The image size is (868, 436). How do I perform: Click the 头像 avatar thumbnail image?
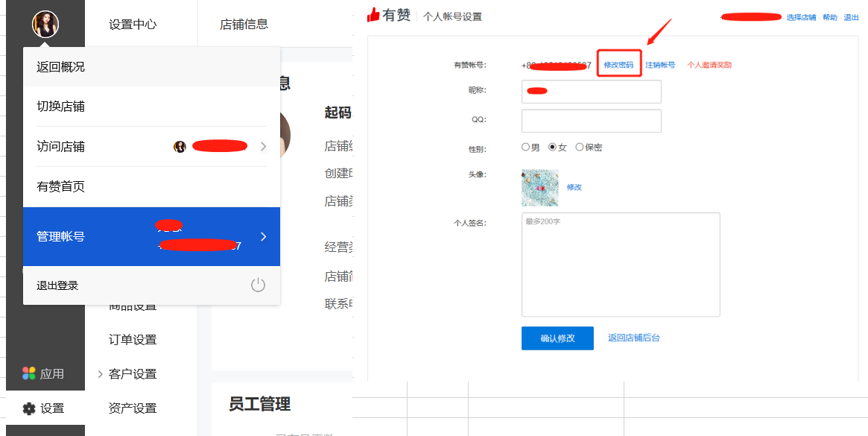click(539, 188)
